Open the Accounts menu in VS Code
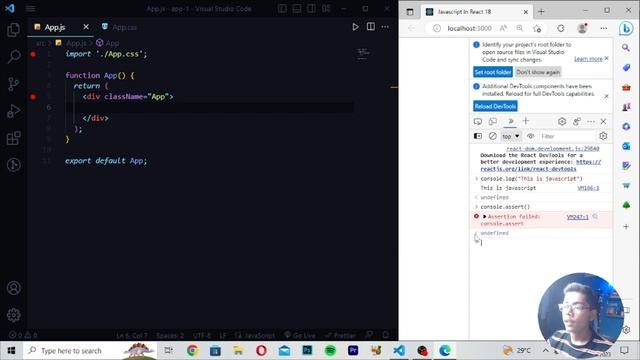 (x=13, y=288)
